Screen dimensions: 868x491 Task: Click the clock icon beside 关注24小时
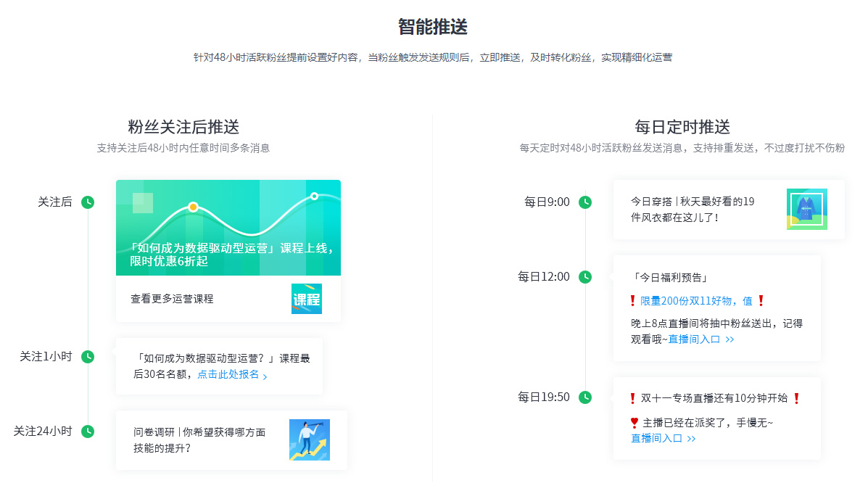point(88,432)
